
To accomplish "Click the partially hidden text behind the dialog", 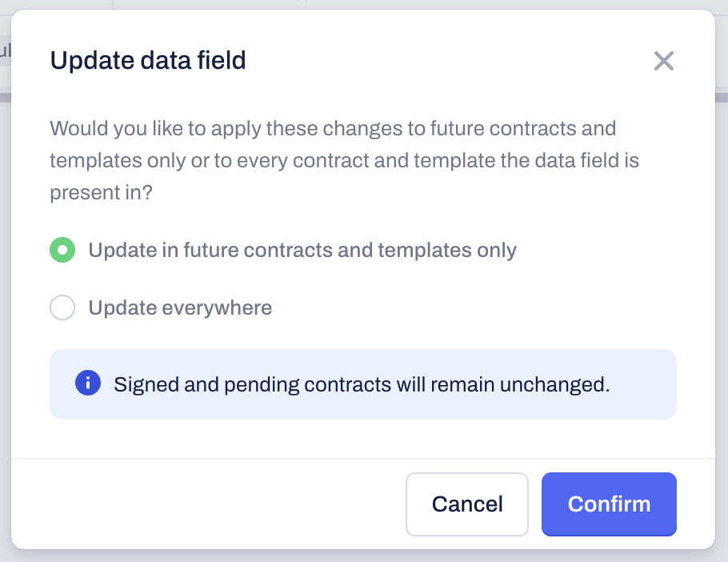I will pos(4,52).
